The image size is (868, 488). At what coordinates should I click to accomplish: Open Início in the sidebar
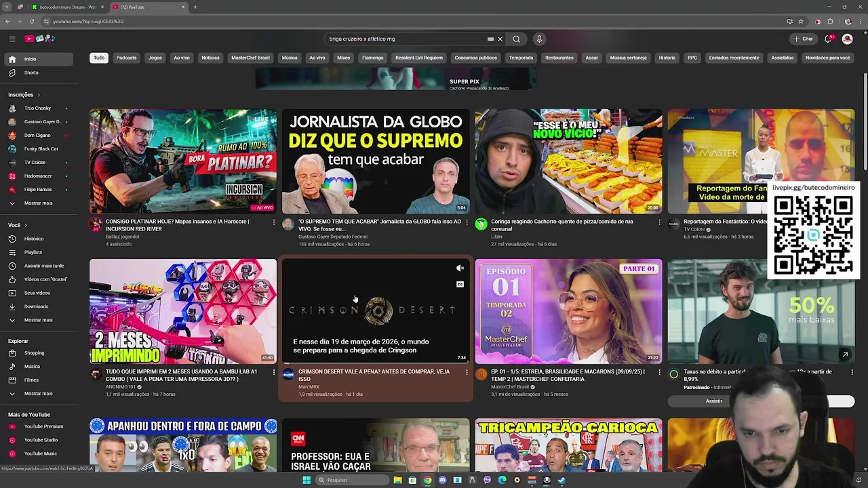click(x=39, y=59)
